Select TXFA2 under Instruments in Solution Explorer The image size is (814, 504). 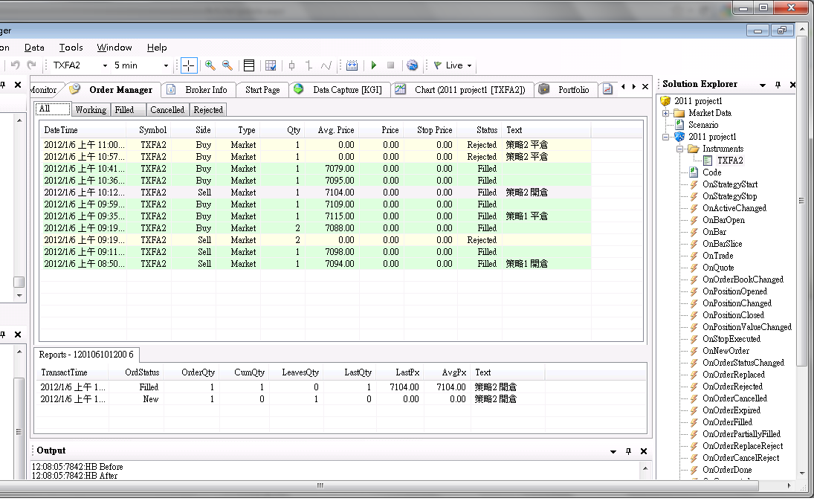click(x=730, y=161)
